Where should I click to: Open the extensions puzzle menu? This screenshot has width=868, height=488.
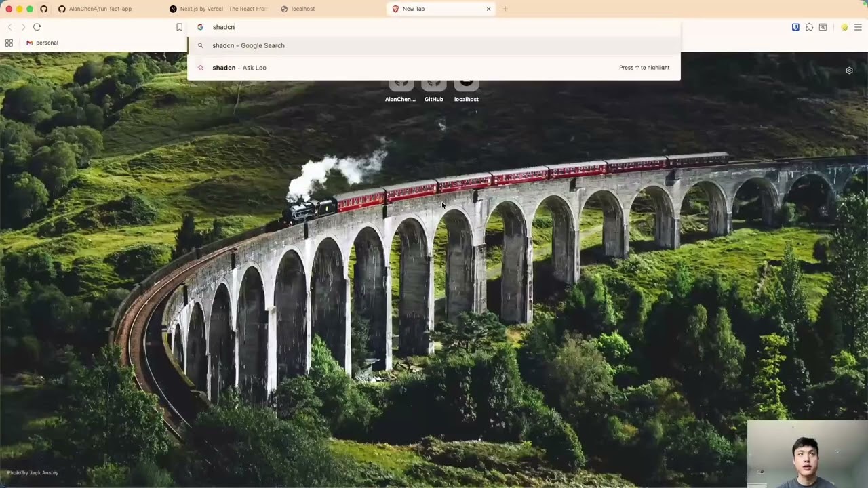(x=809, y=27)
